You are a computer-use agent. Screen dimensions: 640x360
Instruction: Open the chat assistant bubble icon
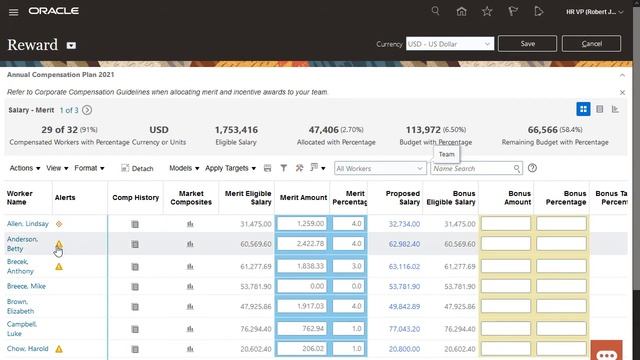(x=607, y=351)
